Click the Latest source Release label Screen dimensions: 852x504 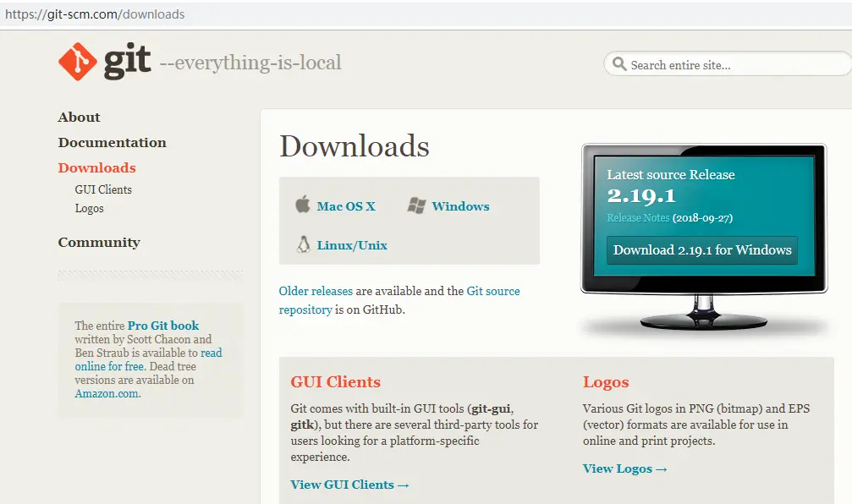(670, 175)
